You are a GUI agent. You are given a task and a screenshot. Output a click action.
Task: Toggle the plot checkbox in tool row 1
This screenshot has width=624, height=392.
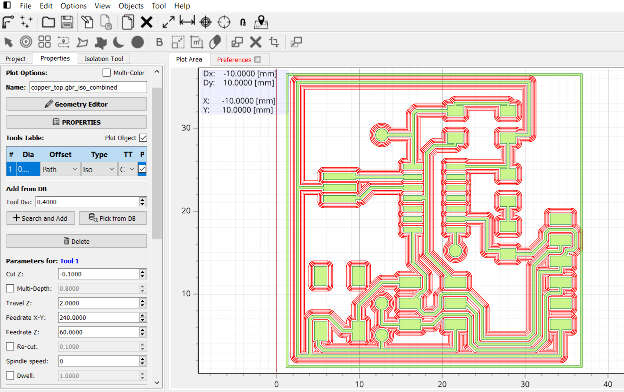coord(142,169)
